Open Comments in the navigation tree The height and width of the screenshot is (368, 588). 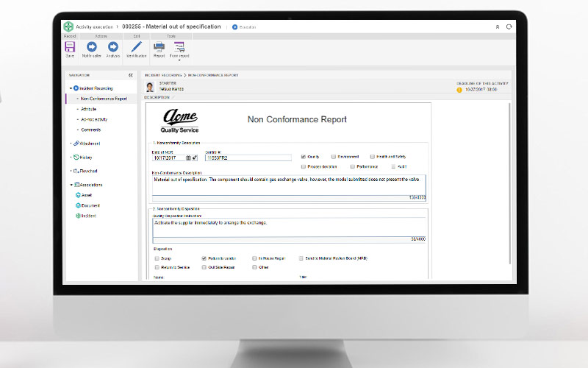(91, 130)
